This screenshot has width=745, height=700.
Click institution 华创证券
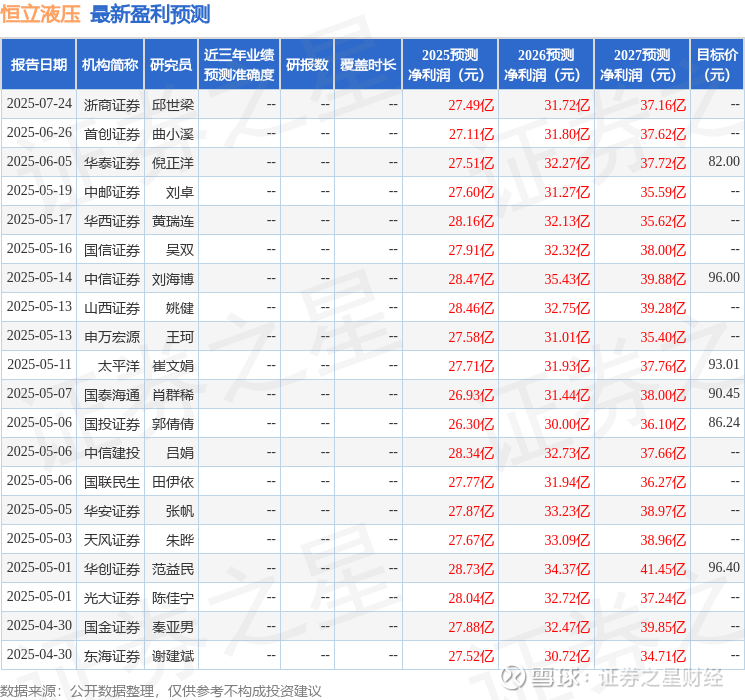coord(112,569)
